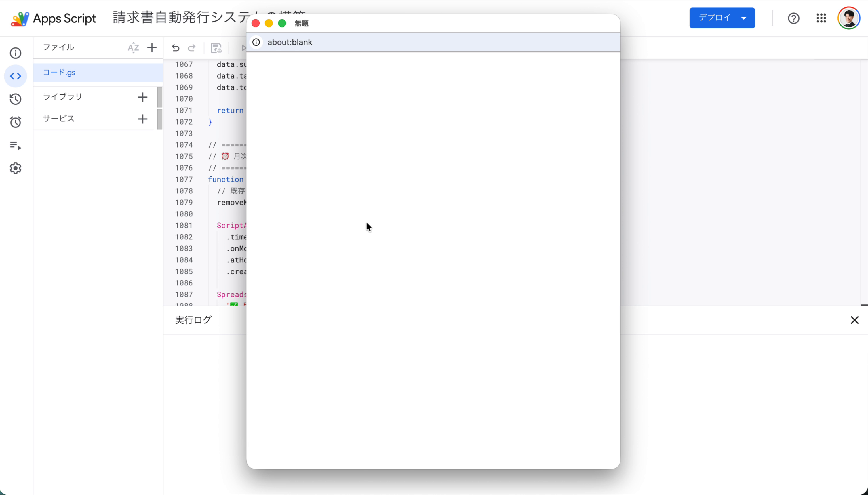Open the Executions list icon

click(x=16, y=146)
